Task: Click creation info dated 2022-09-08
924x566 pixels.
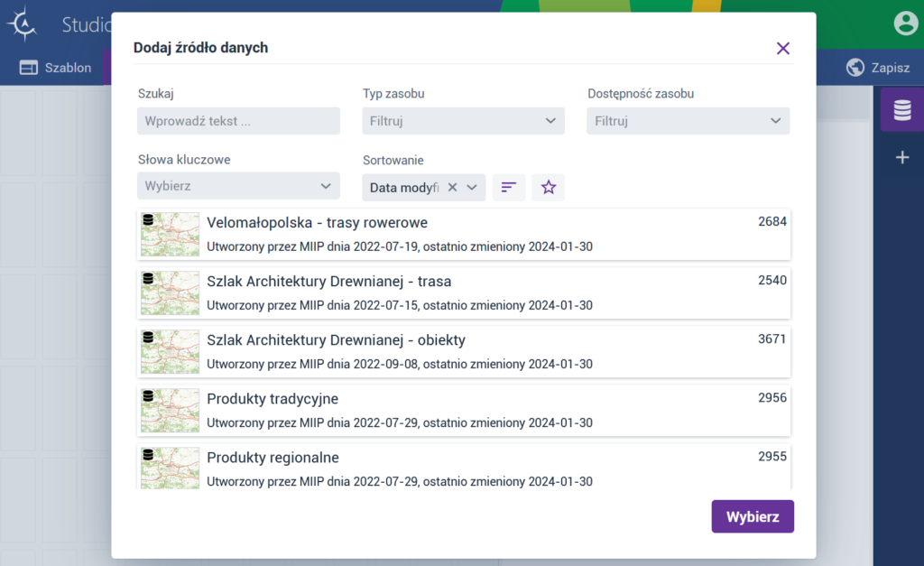Action: coord(400,364)
